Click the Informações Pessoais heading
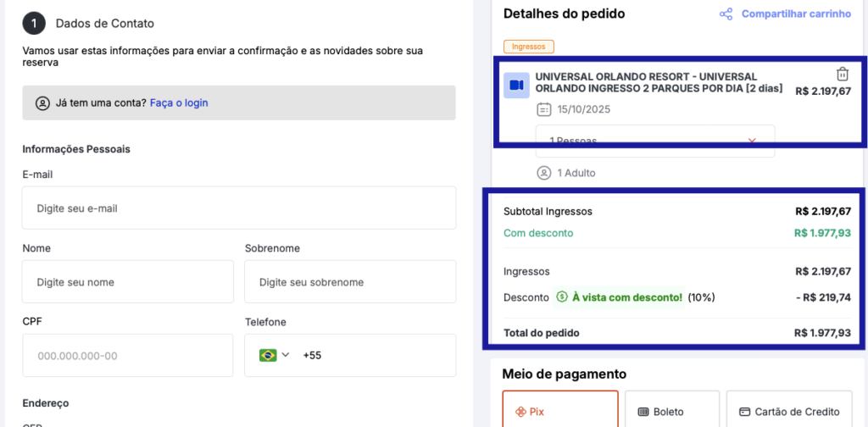Viewport: 868px width, 427px height. click(x=76, y=149)
